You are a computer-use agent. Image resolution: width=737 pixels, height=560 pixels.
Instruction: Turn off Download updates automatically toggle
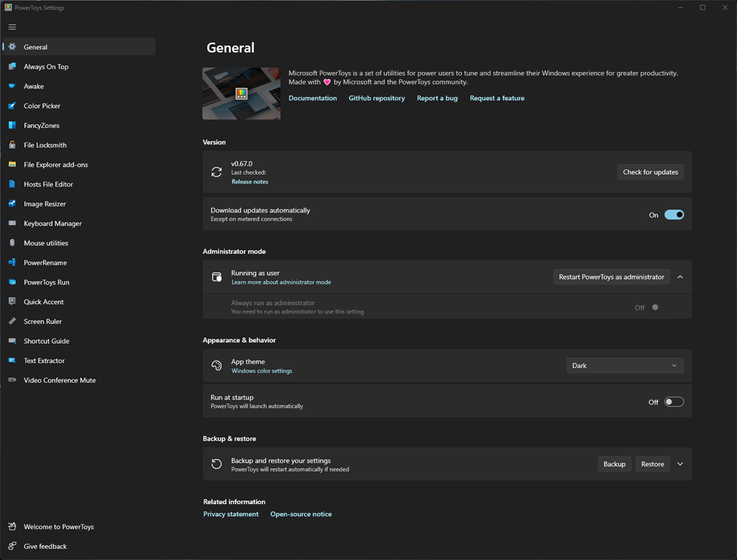pyautogui.click(x=674, y=215)
